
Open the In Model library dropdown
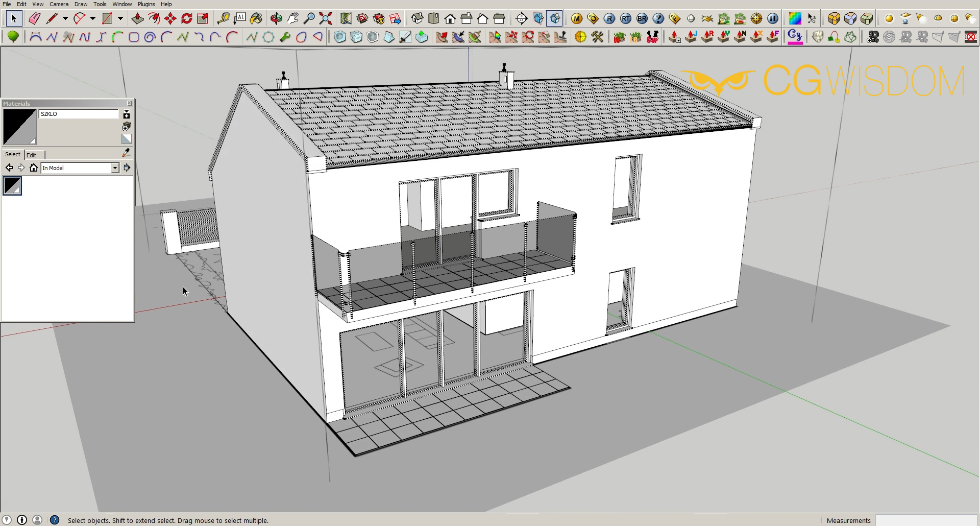115,168
